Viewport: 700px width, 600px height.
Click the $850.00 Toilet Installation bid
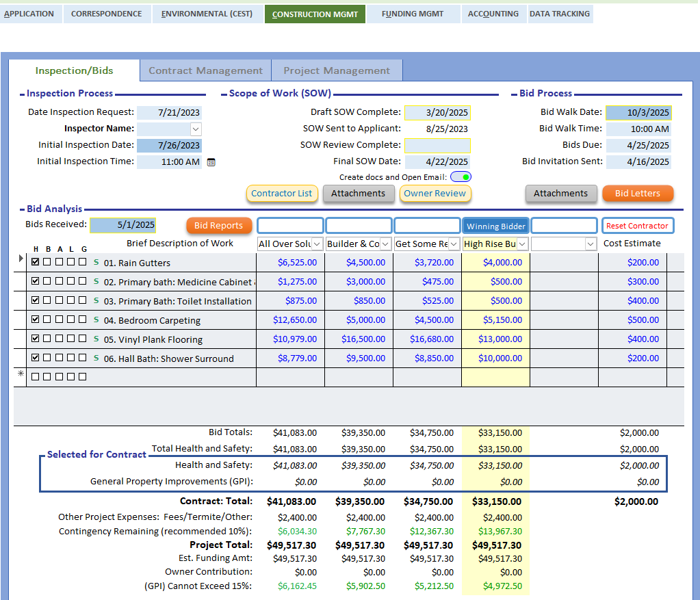pyautogui.click(x=359, y=301)
